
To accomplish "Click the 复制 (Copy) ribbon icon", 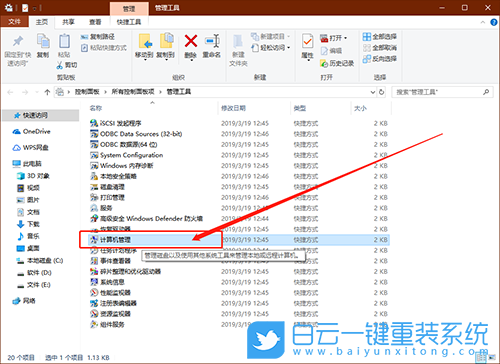I will click(x=43, y=41).
